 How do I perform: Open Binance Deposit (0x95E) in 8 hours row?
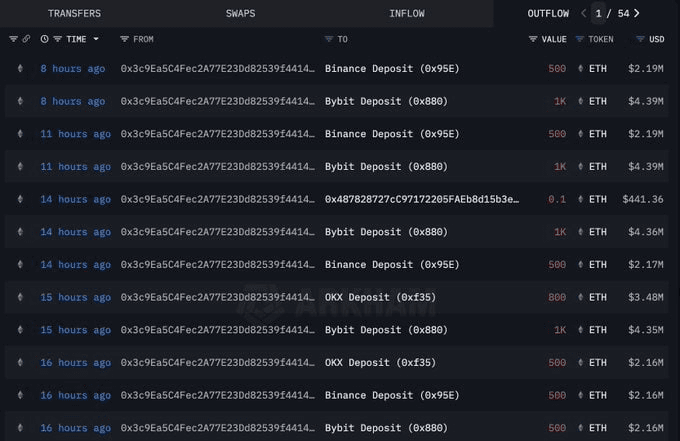click(x=392, y=69)
